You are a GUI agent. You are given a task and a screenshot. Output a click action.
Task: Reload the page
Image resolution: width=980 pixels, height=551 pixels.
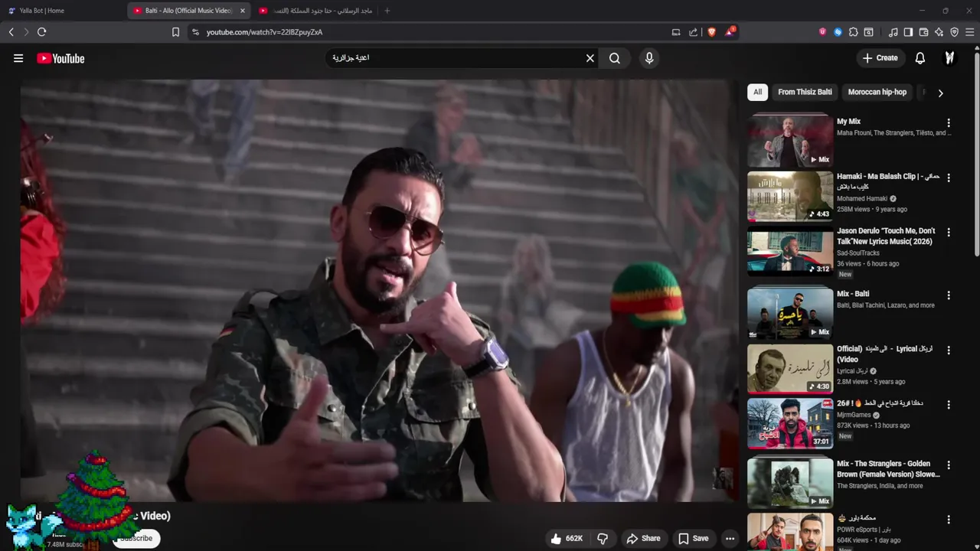(x=42, y=32)
